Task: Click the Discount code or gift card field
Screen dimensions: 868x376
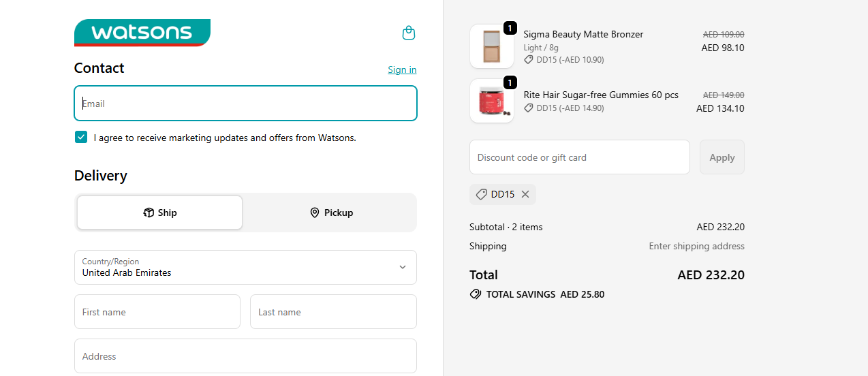Action: [579, 157]
